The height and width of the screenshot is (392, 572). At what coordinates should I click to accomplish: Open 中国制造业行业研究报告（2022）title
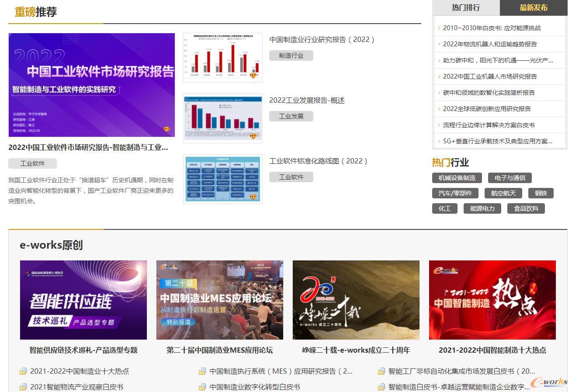[x=322, y=40]
